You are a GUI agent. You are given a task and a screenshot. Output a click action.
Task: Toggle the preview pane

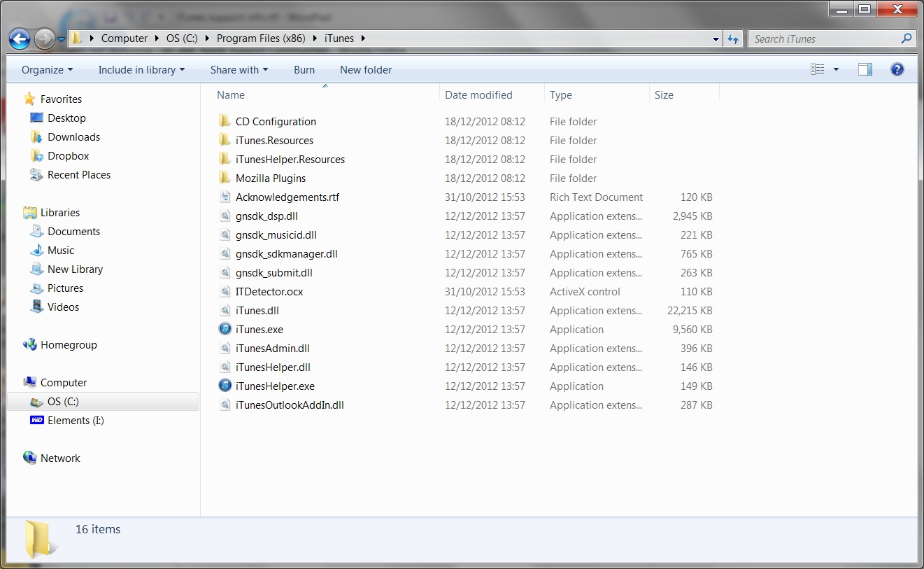click(x=865, y=69)
